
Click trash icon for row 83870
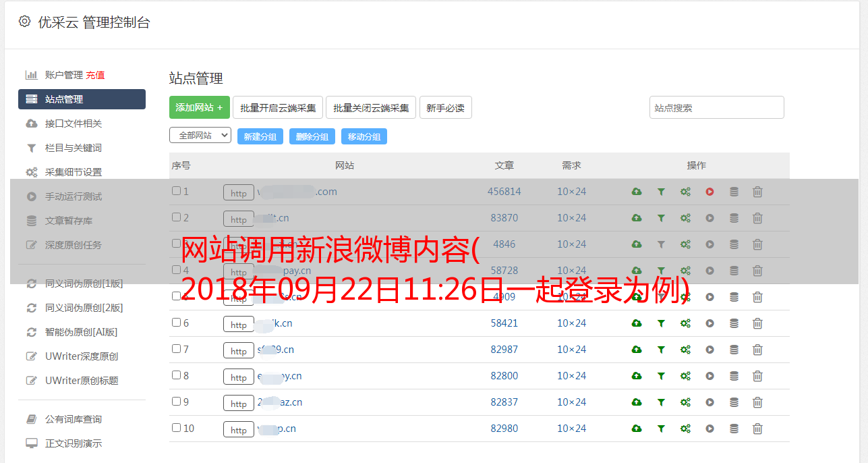(x=757, y=218)
